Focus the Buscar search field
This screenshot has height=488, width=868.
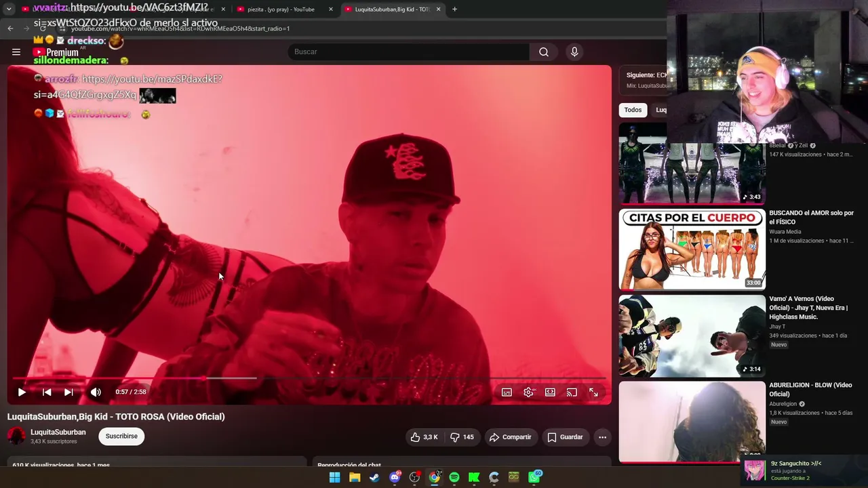pyautogui.click(x=409, y=52)
